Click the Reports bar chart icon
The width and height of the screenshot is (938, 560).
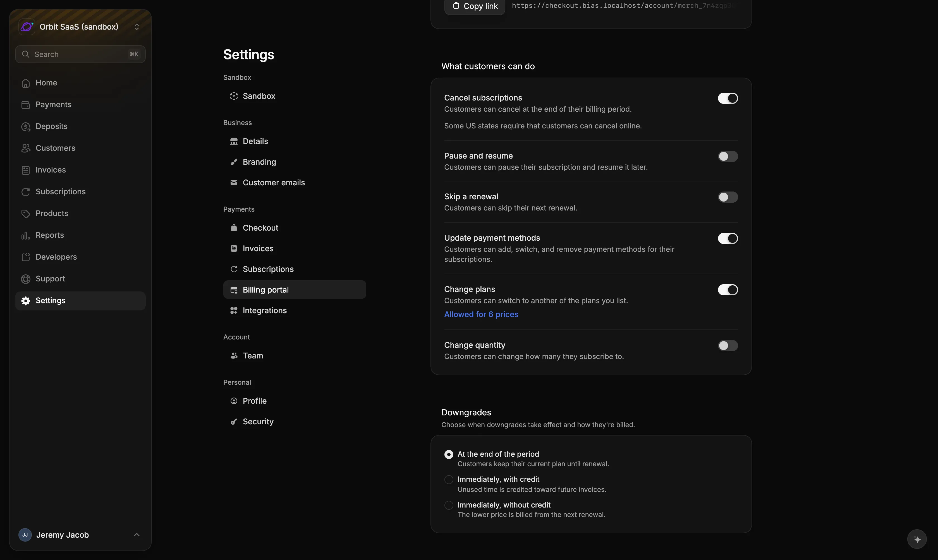coord(26,235)
